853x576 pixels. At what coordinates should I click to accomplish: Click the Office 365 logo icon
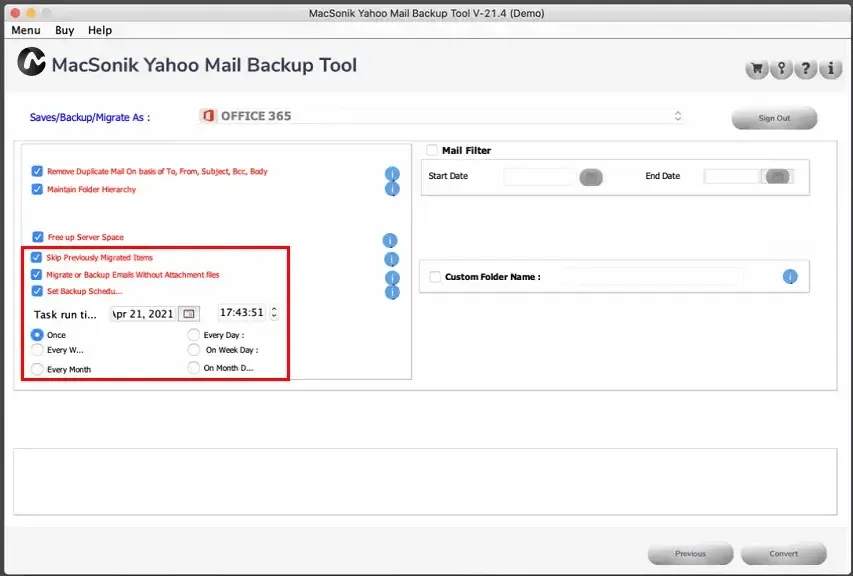pyautogui.click(x=208, y=116)
